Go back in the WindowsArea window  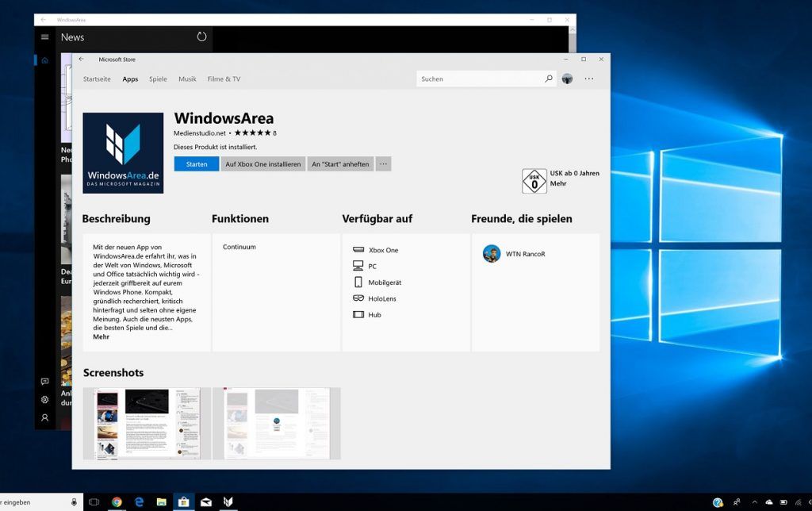click(x=44, y=20)
